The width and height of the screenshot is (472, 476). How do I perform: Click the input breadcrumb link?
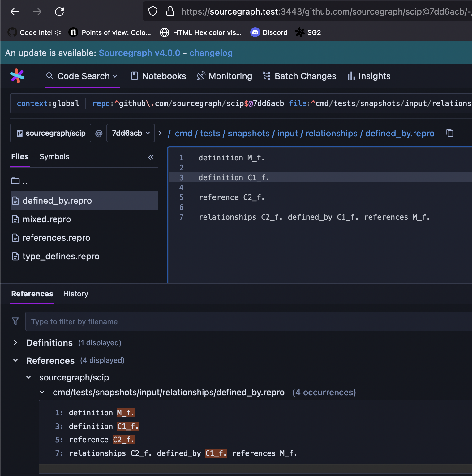point(287,133)
